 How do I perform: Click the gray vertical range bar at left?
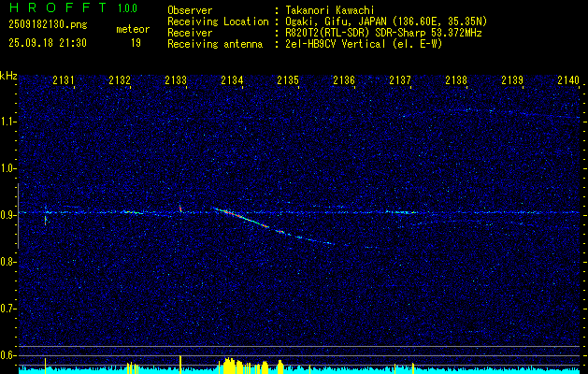tap(18, 216)
